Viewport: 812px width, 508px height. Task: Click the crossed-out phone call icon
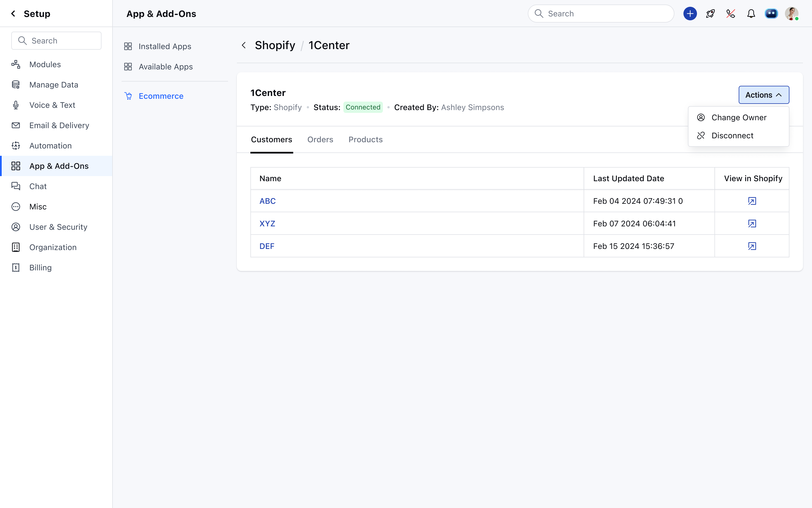[731, 14]
